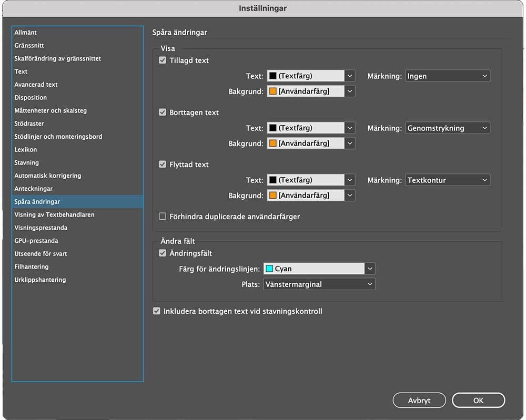Click black Text swatch under Tillagd text
Screen dimensions: 526x420
[x=273, y=76]
